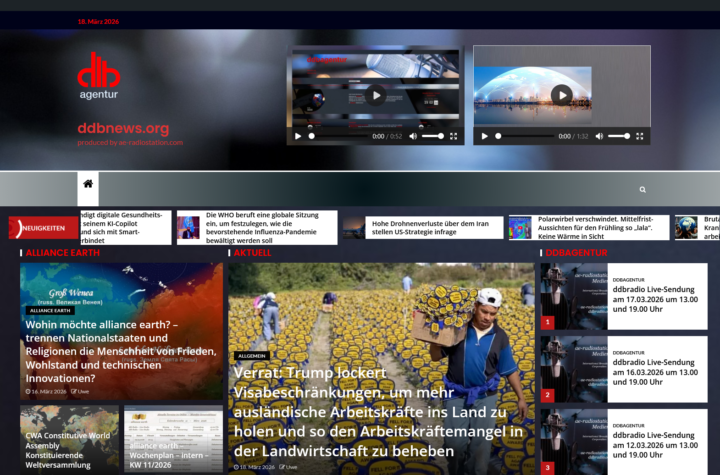Adjust the right video's volume slider

pyautogui.click(x=619, y=136)
